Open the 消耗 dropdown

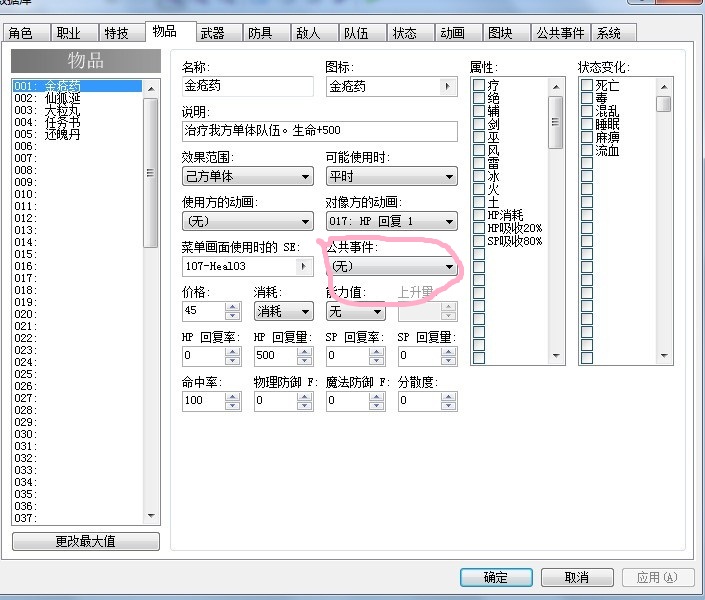(284, 311)
